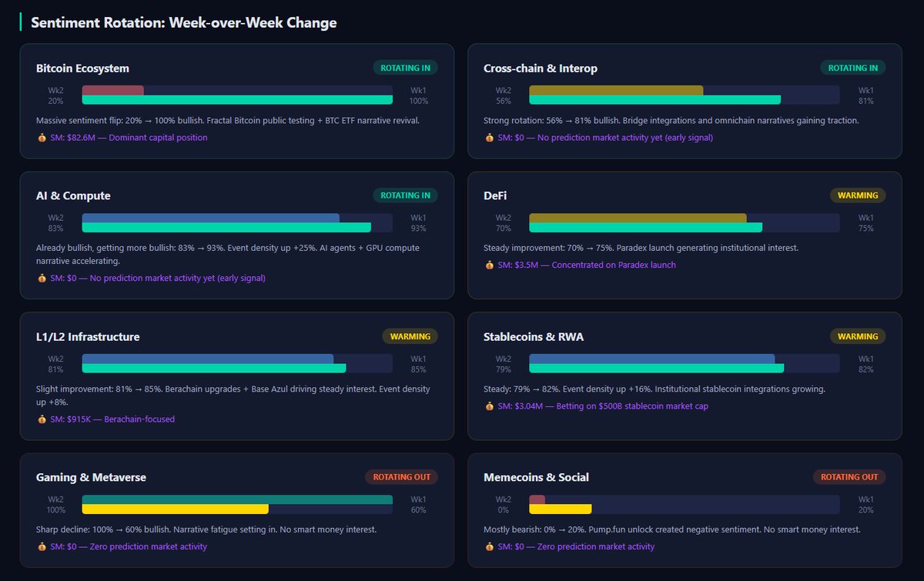Click the 'Bitcoin Ecosystem' card title
924x581 pixels.
82,68
